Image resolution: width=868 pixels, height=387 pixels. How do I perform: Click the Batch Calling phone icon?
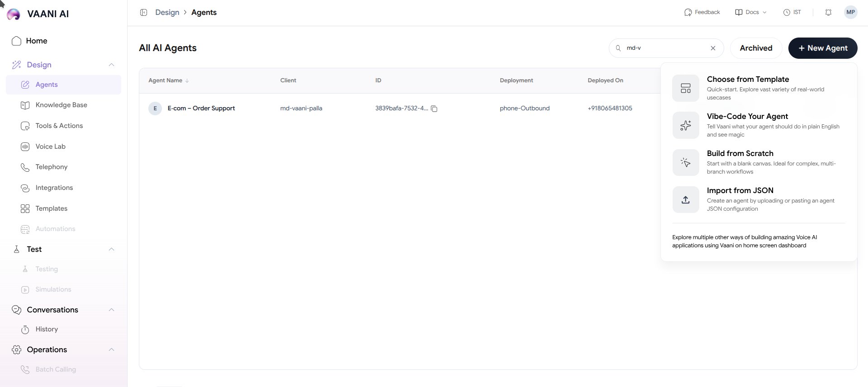pos(25,369)
